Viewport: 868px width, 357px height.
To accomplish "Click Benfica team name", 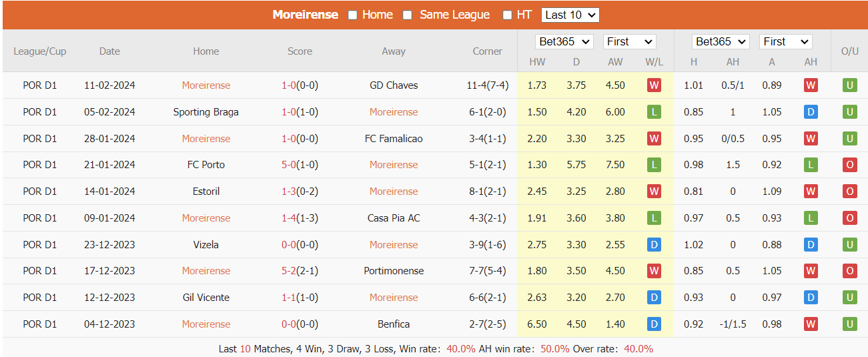I will tap(394, 324).
